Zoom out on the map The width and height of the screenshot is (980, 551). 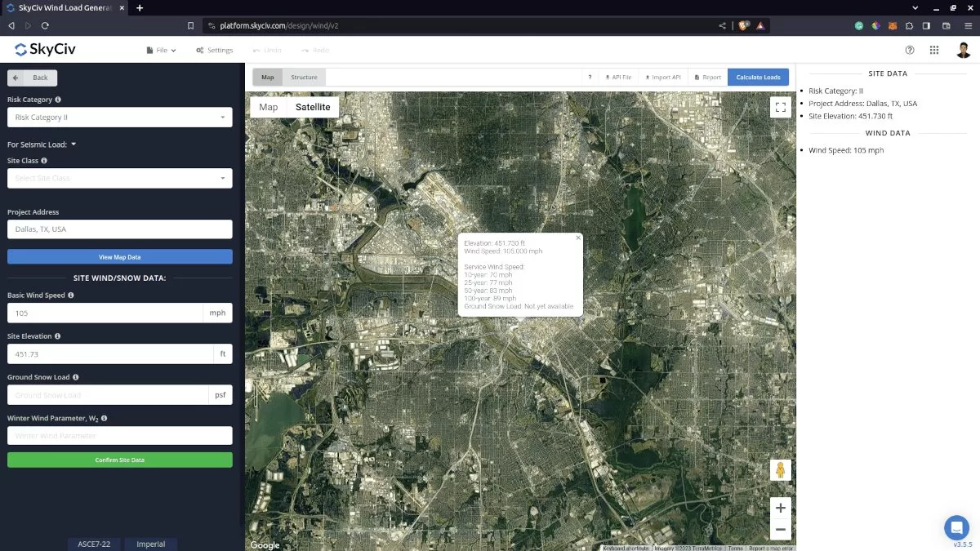tap(780, 530)
